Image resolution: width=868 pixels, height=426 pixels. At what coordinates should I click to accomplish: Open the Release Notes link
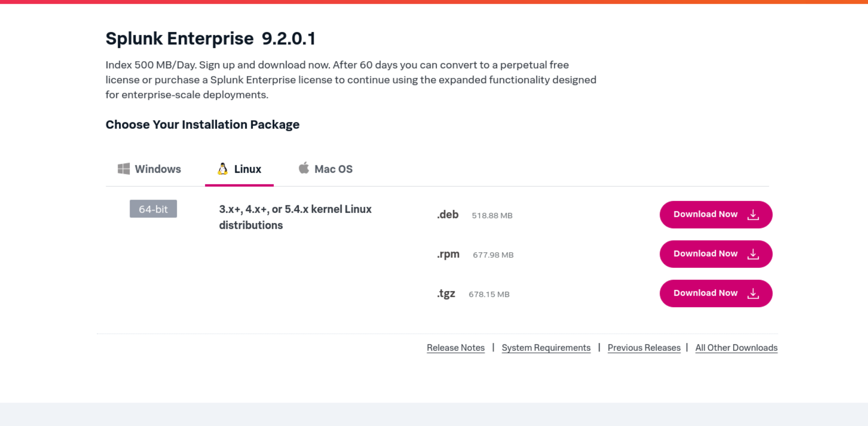456,348
